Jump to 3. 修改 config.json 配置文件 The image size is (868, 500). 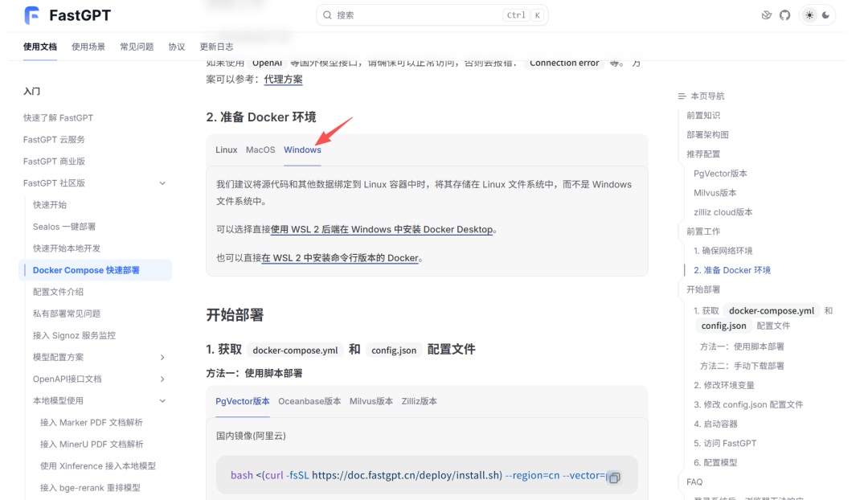pos(748,405)
